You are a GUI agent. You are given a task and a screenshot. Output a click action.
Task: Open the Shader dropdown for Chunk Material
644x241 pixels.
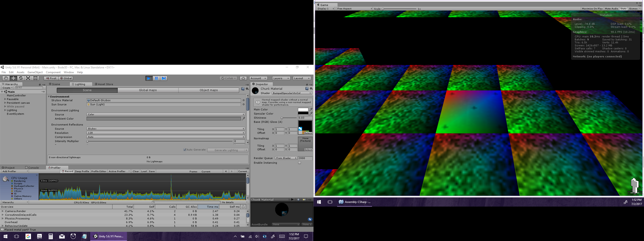click(x=291, y=93)
